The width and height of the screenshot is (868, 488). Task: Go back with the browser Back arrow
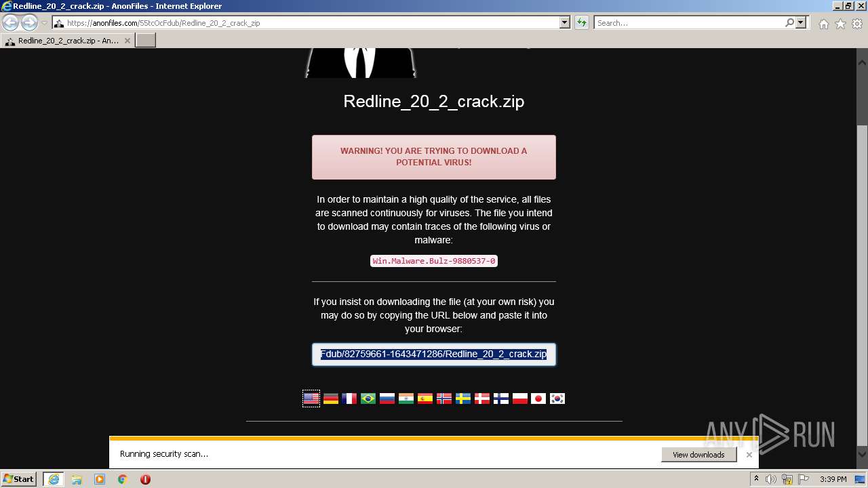point(11,22)
